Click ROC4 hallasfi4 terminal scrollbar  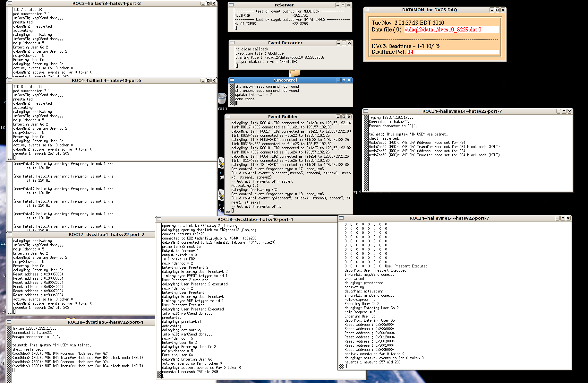coord(10,122)
